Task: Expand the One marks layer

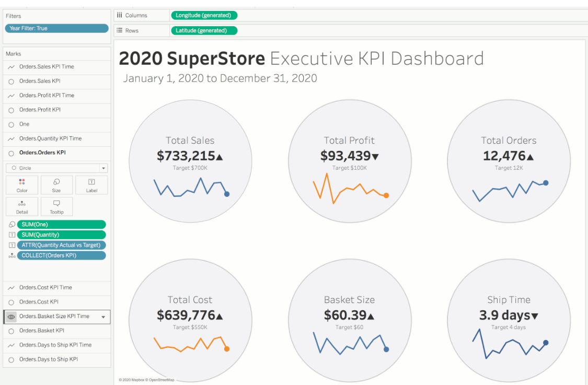Action: click(56, 124)
